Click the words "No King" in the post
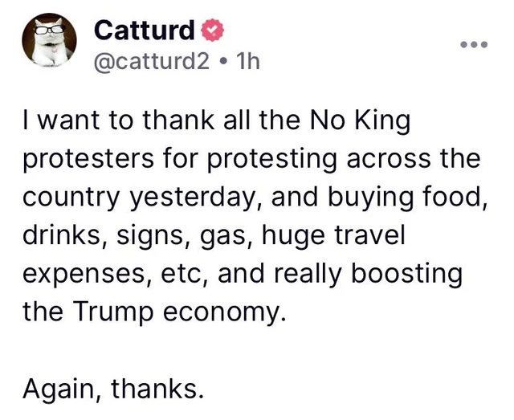 pos(360,122)
